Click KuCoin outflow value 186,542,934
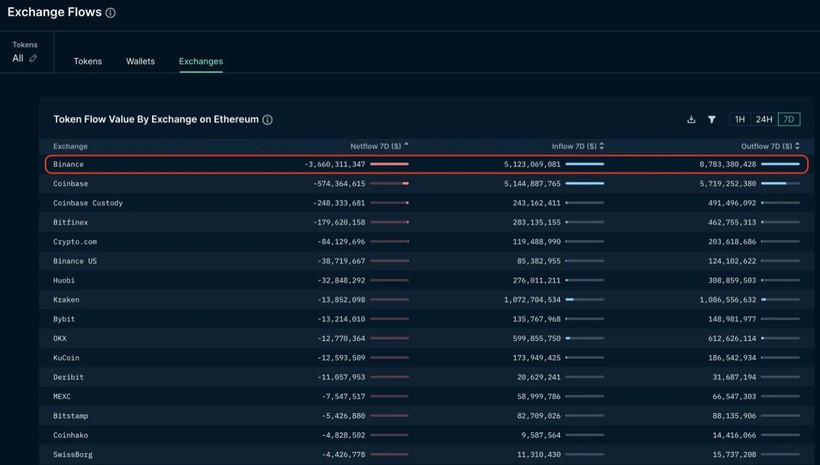The height and width of the screenshot is (465, 820). coord(732,358)
